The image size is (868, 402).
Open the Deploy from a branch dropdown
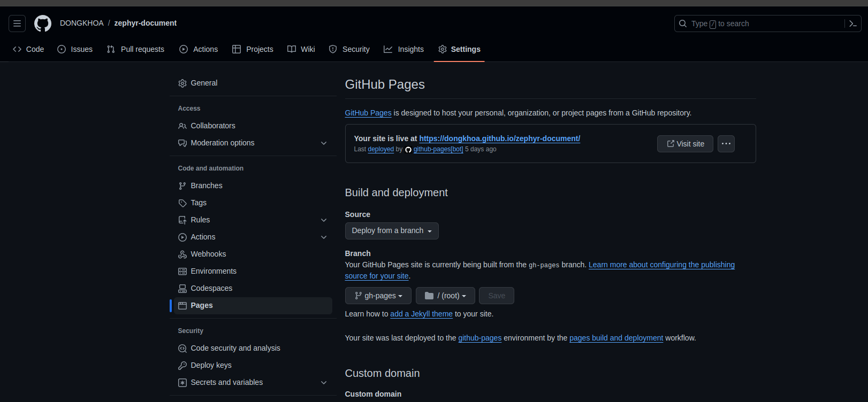[x=392, y=231]
